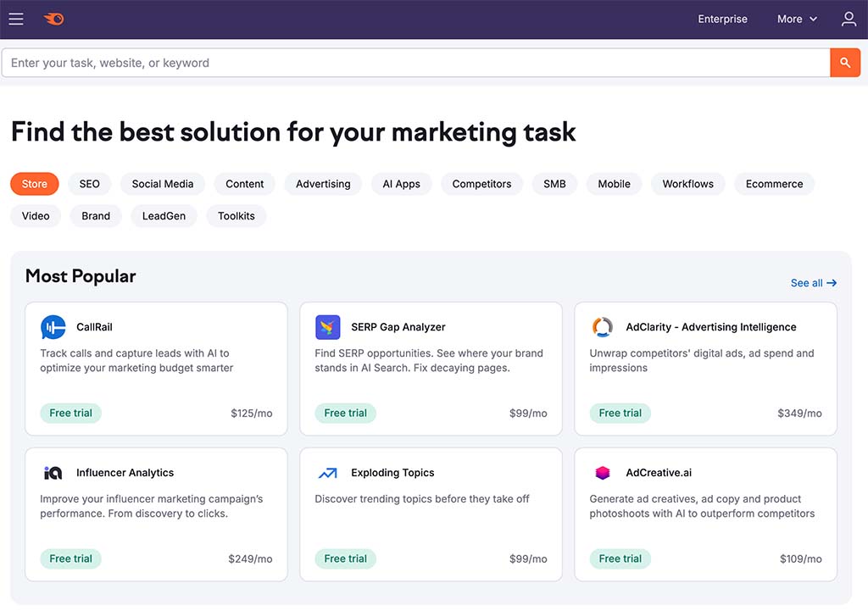Click the Semrush logo
The width and height of the screenshot is (868, 611).
[x=53, y=19]
